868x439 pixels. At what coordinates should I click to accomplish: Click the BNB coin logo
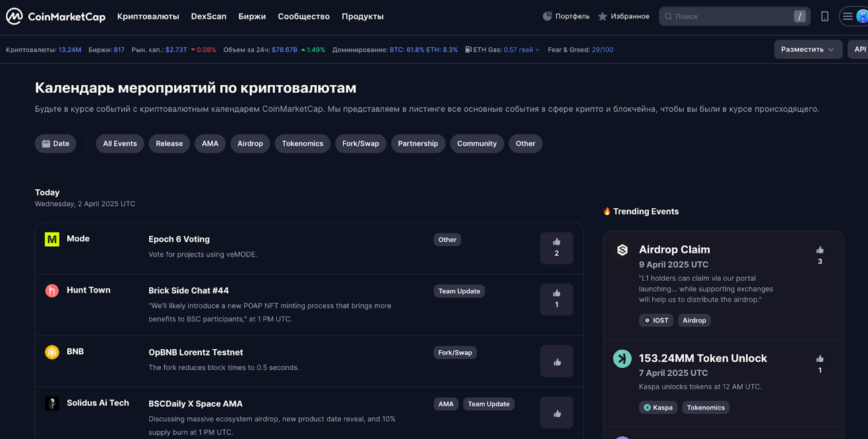(52, 352)
